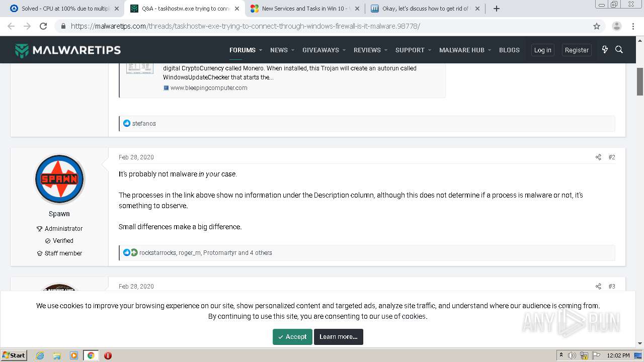Click the Register button
The width and height of the screenshot is (644, 362).
[x=577, y=50]
